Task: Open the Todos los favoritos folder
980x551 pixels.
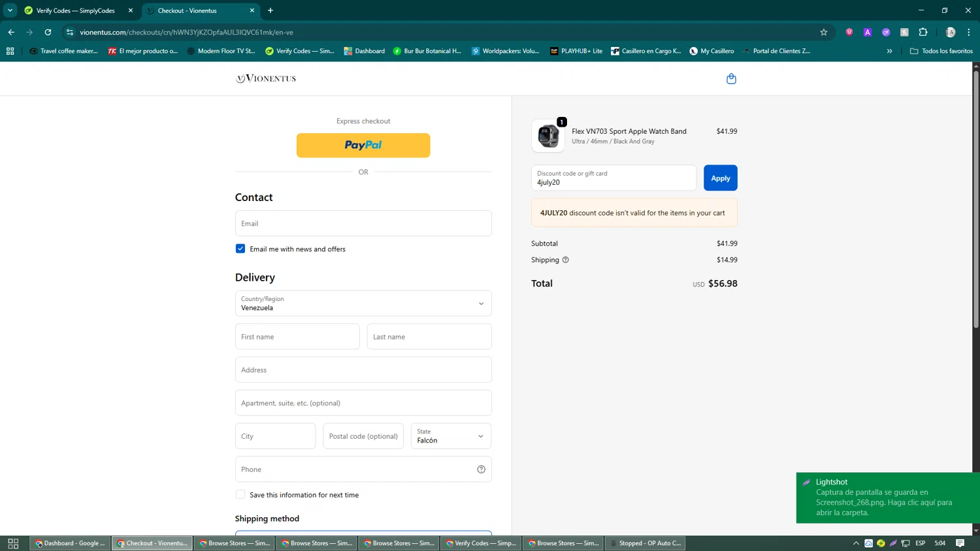Action: (x=941, y=51)
